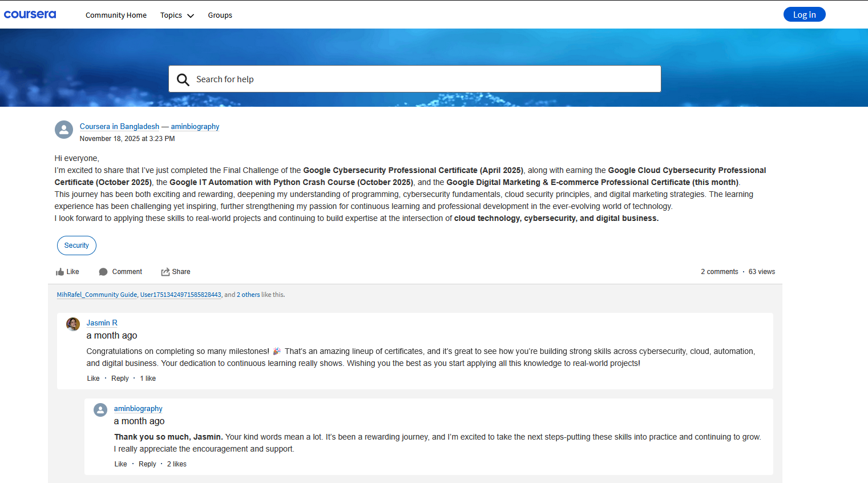
Task: Reply to aminbiography's comment
Action: pos(147,464)
